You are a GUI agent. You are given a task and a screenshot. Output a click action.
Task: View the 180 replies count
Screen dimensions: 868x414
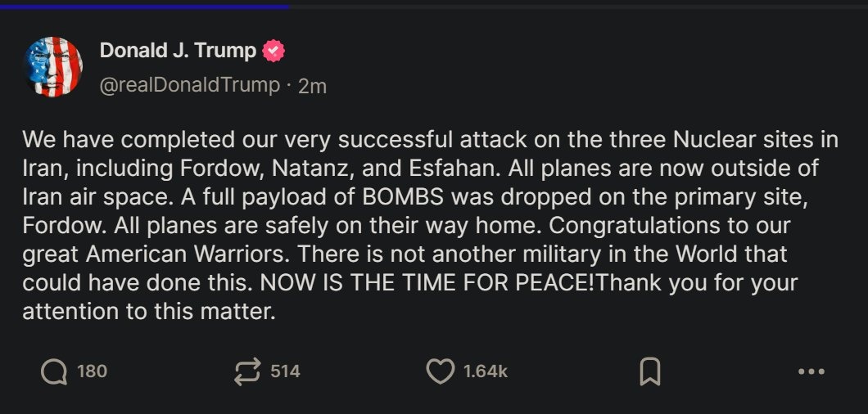[92, 371]
